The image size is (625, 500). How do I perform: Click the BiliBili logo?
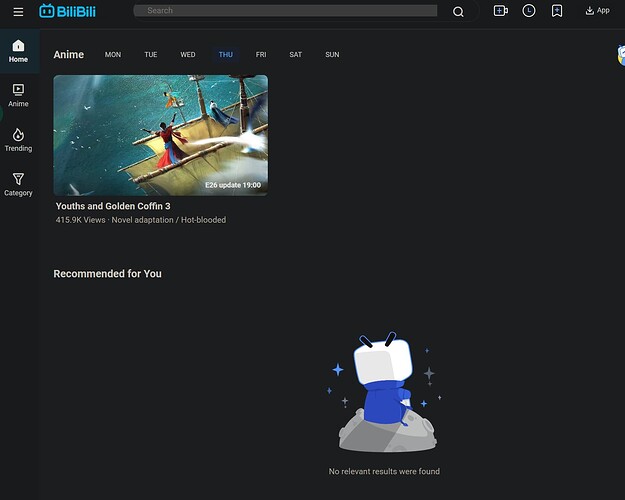67,11
